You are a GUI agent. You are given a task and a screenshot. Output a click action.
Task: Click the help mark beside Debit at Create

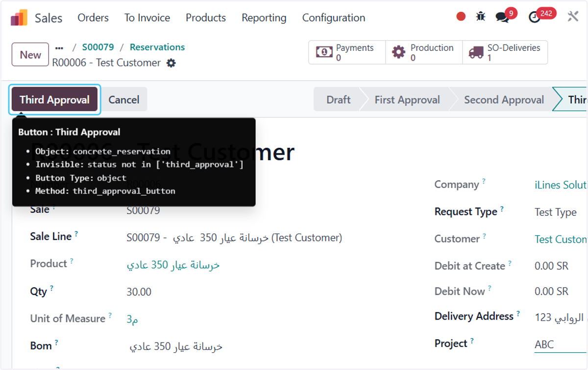coord(510,263)
